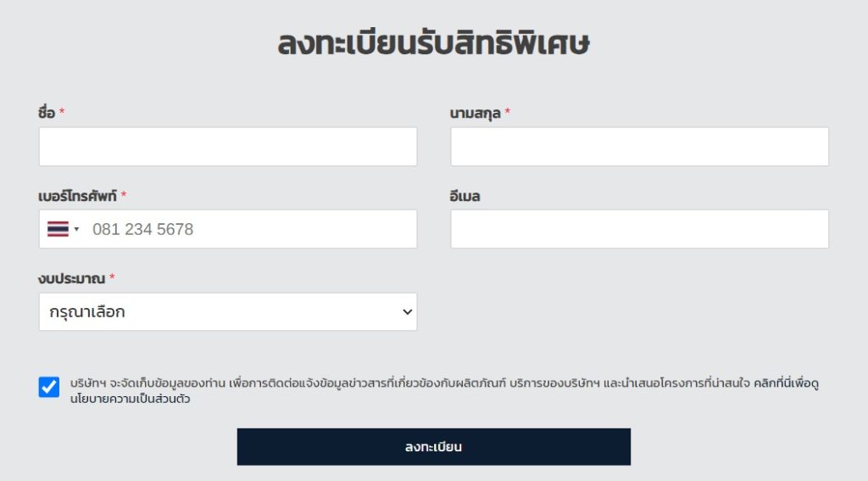
Task: Expand the งบประมาณ dropdown chevron
Action: 408,312
